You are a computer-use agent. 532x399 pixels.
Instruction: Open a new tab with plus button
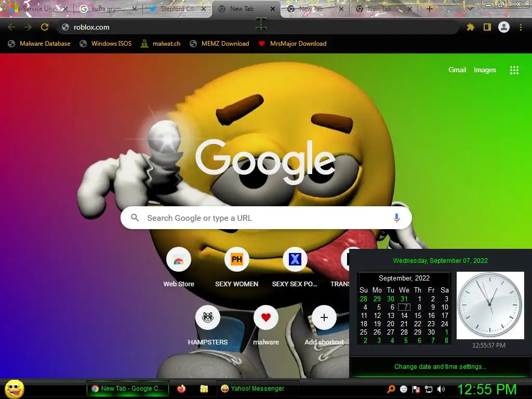pos(429,9)
